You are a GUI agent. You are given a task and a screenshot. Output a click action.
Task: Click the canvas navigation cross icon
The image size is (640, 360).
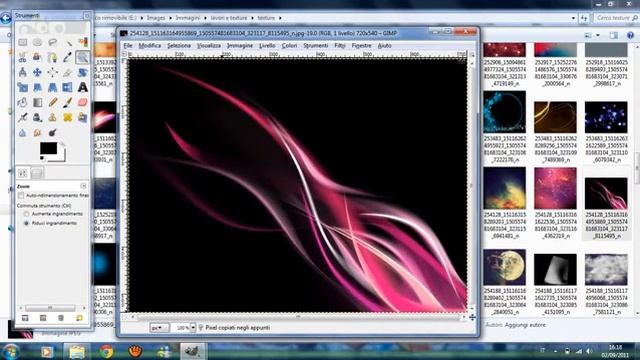(x=472, y=317)
